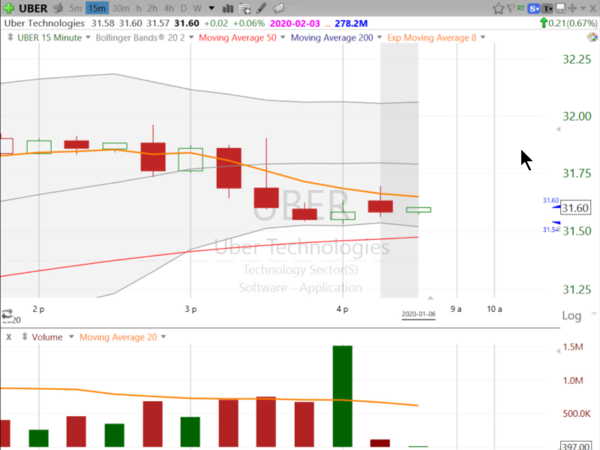Open the chart template calendar icon

(245, 8)
